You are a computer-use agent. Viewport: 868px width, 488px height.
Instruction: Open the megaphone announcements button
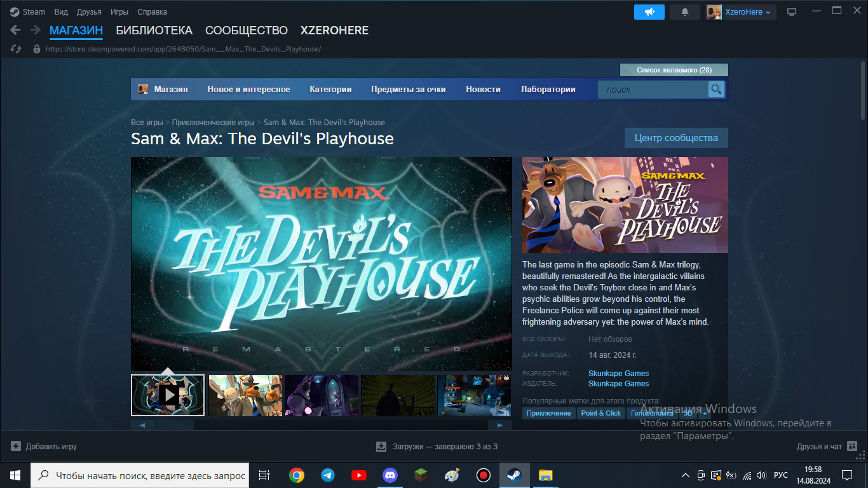click(x=649, y=12)
